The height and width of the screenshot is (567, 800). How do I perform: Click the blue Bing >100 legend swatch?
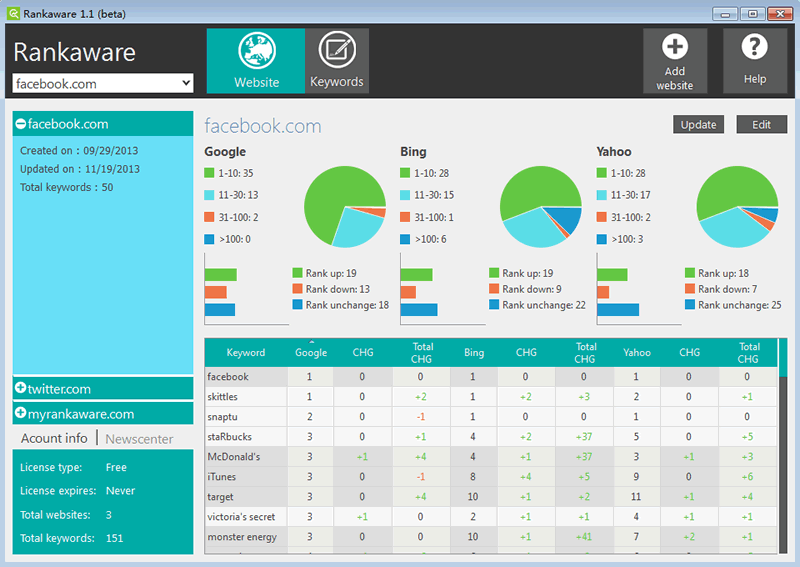(405, 239)
